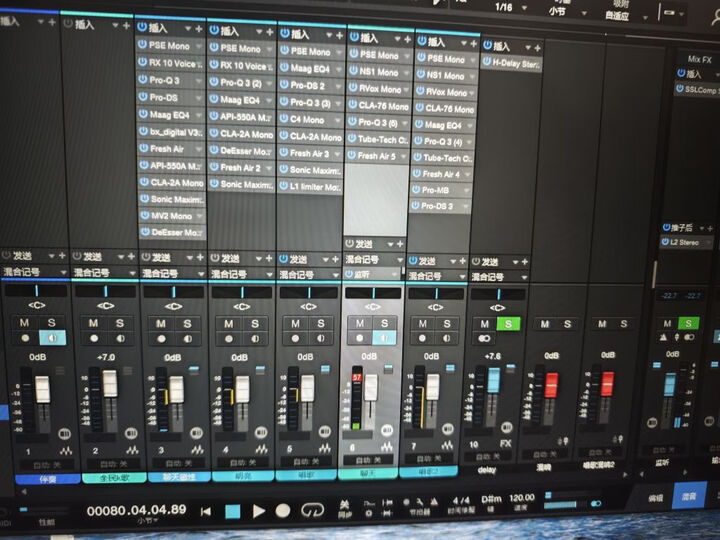The height and width of the screenshot is (540, 720).
Task: Click the power icon of H-Delay Stereo
Action: 487,61
